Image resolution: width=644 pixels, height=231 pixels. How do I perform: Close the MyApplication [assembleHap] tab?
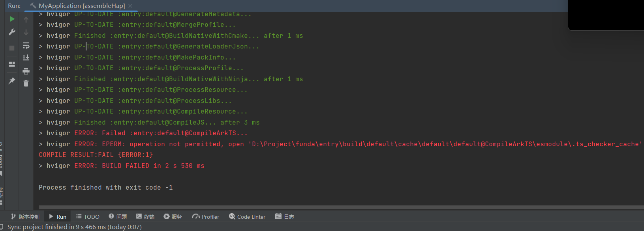pyautogui.click(x=130, y=6)
